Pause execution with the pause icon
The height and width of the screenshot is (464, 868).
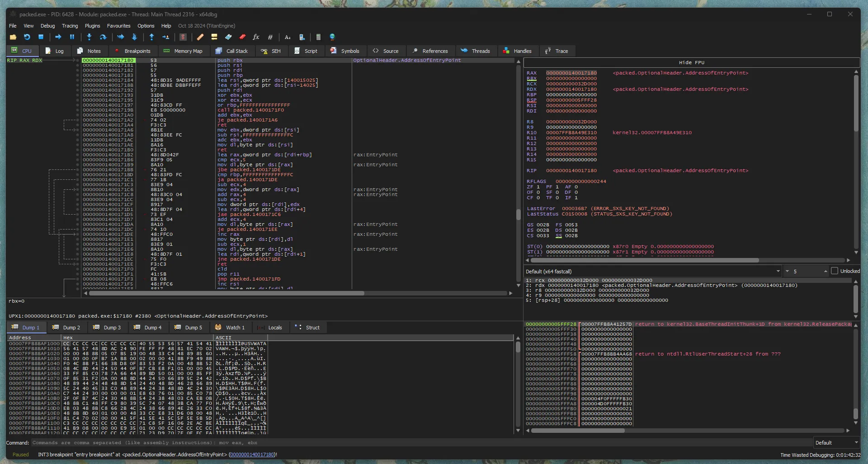pos(72,37)
